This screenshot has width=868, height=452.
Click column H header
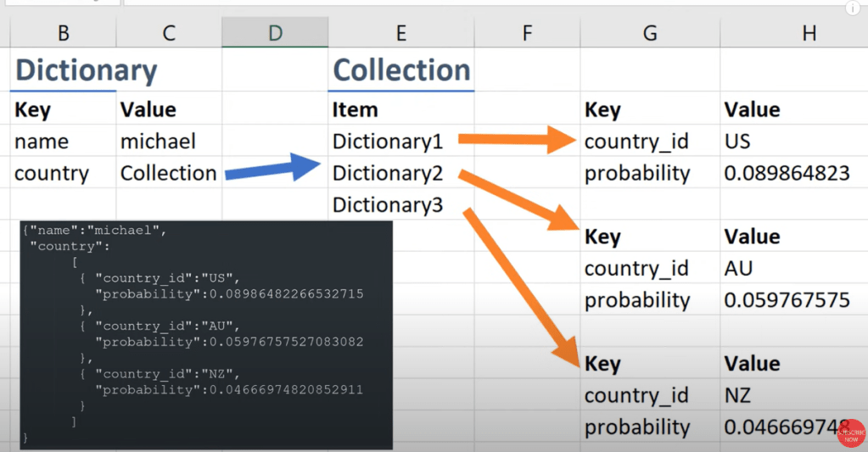(x=809, y=33)
